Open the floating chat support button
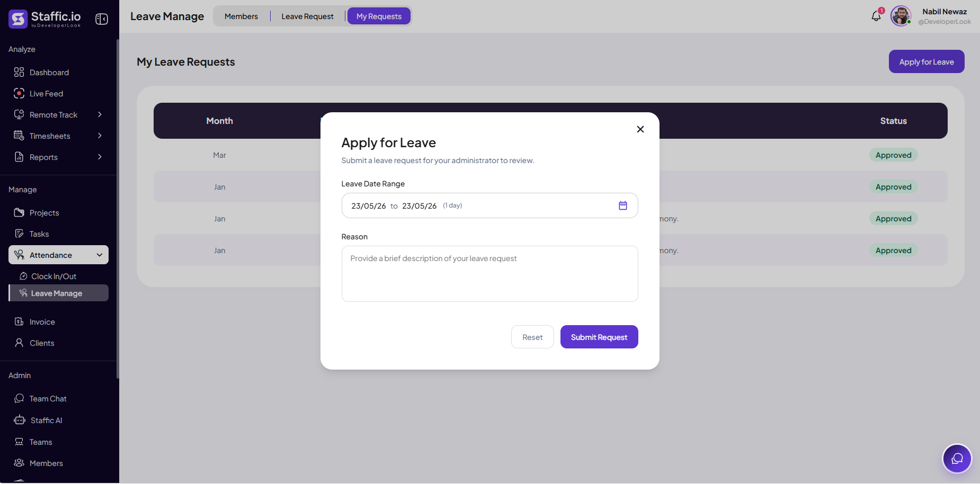 click(x=957, y=458)
